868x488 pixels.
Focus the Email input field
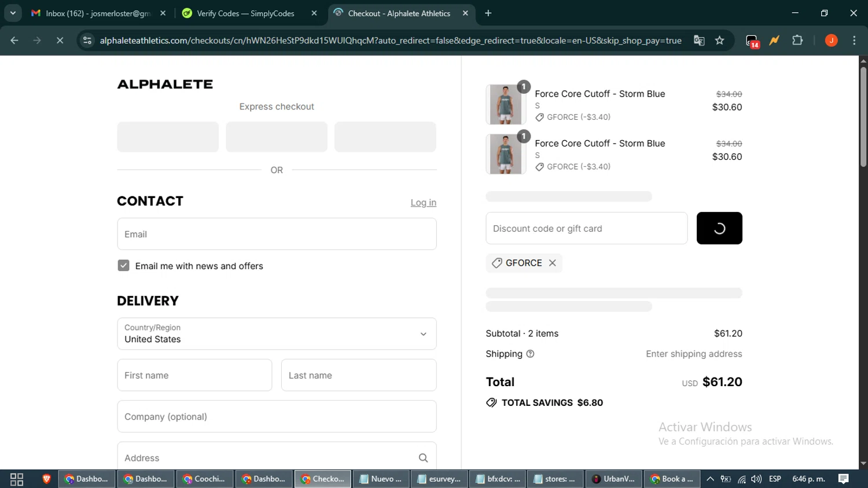coord(277,234)
